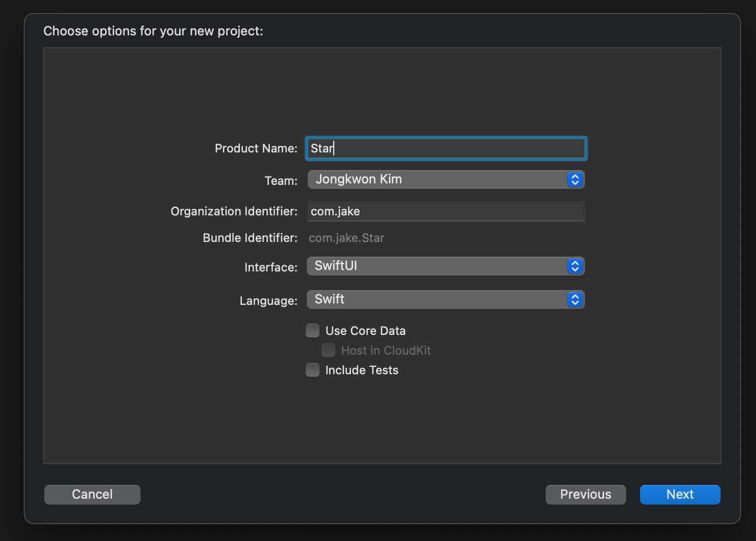Proceed with the blue Next button
The image size is (756, 541).
pos(680,495)
